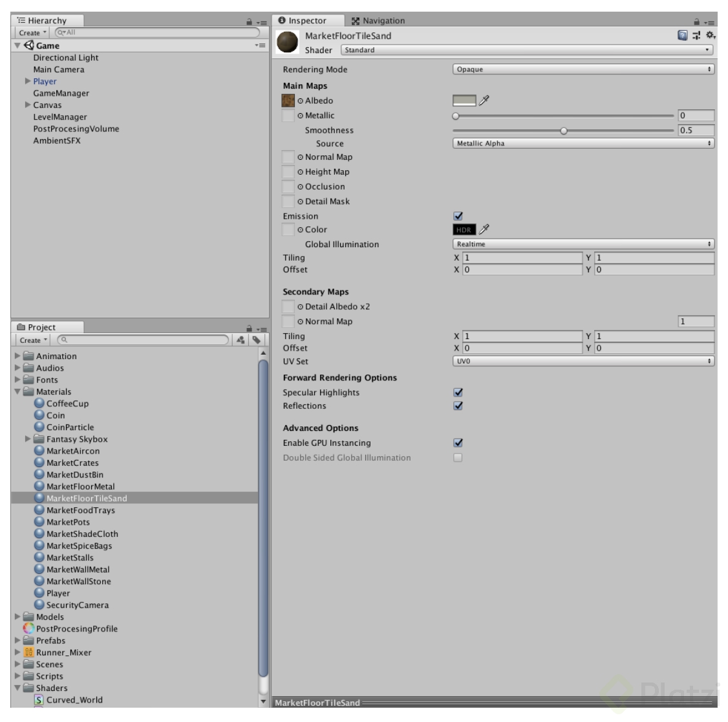Viewport: 728px width, 722px height.
Task: Open the HDR emission color picker
Action: coord(464,230)
